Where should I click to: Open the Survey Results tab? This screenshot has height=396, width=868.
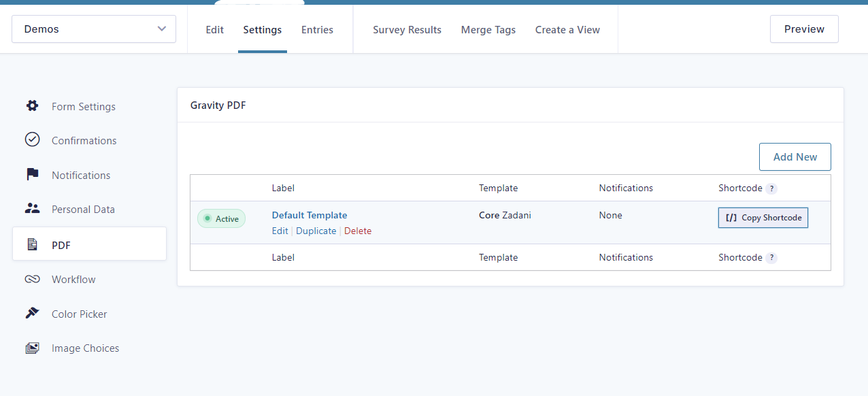407,30
